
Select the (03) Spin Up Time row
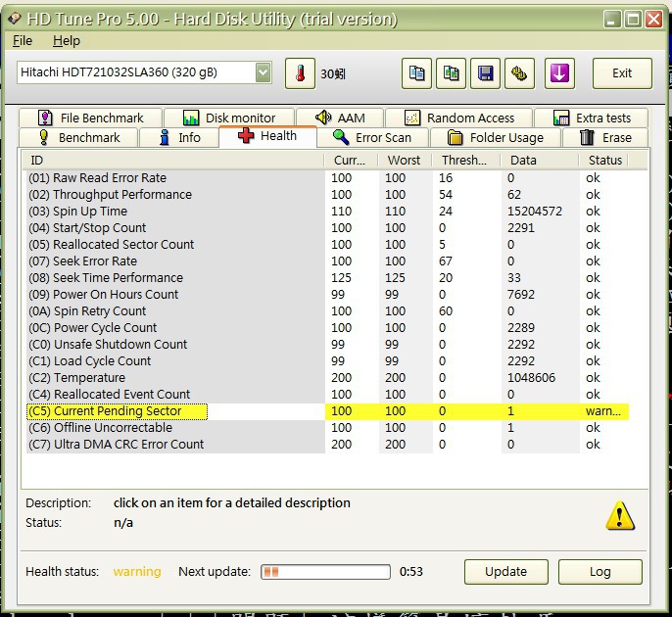[327, 212]
